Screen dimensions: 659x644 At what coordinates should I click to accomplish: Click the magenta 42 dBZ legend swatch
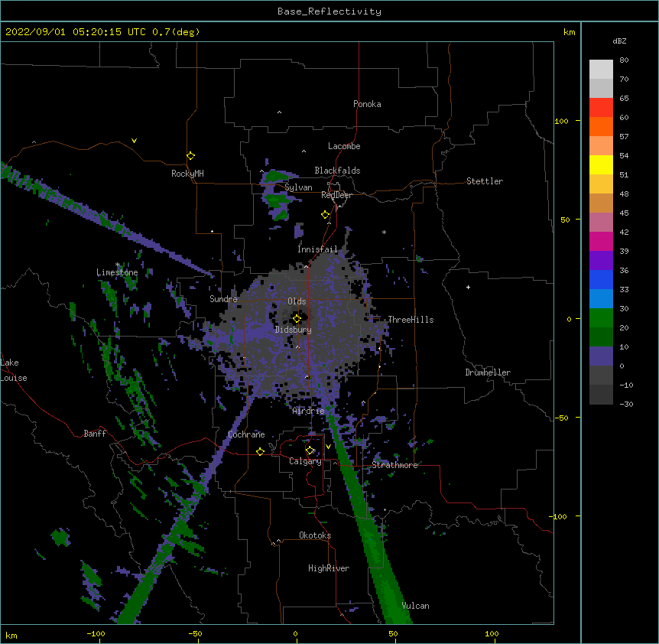pyautogui.click(x=601, y=241)
